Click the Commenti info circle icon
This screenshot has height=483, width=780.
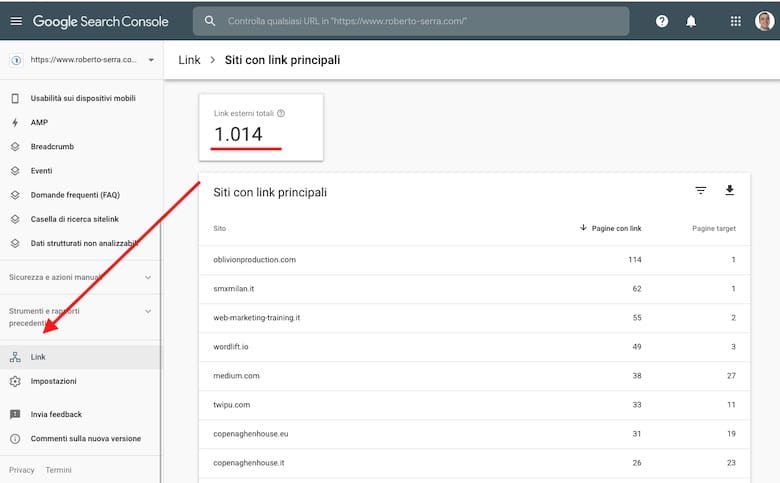pyautogui.click(x=15, y=439)
